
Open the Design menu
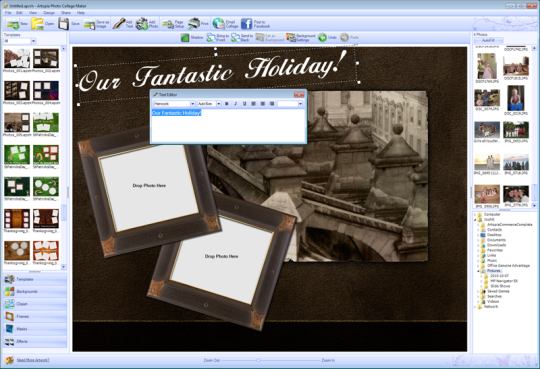point(49,13)
